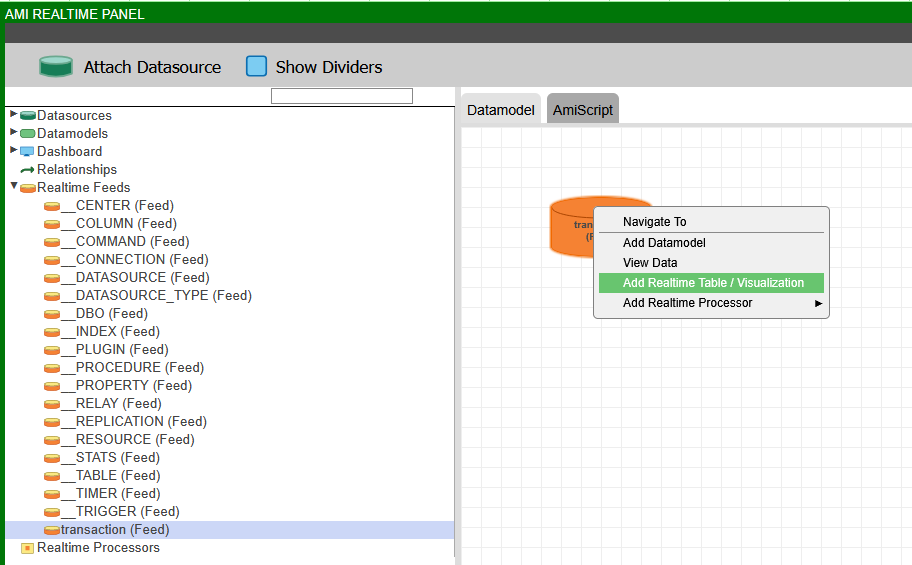Viewport: 912px width, 565px height.
Task: Expand the Datasources tree node
Action: pos(14,115)
